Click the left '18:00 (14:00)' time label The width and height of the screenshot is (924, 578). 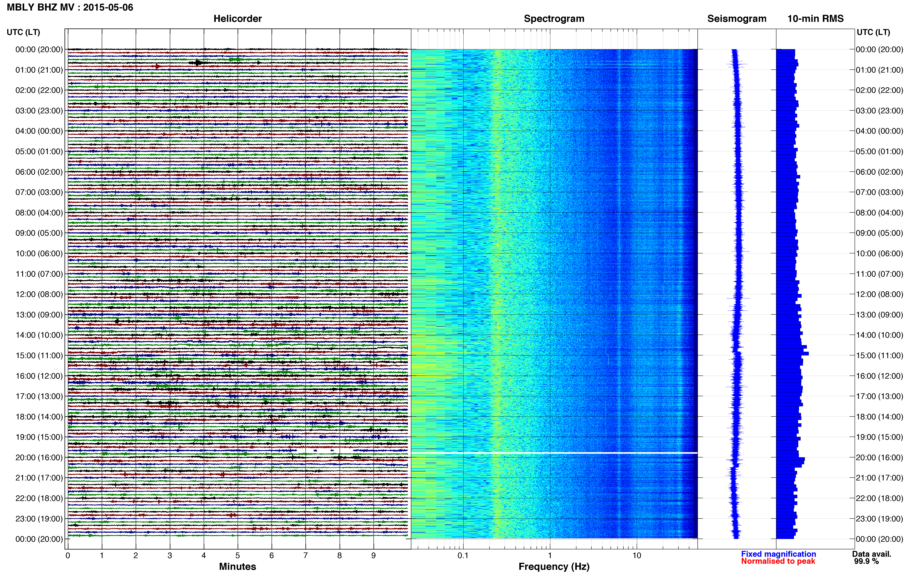coord(39,417)
